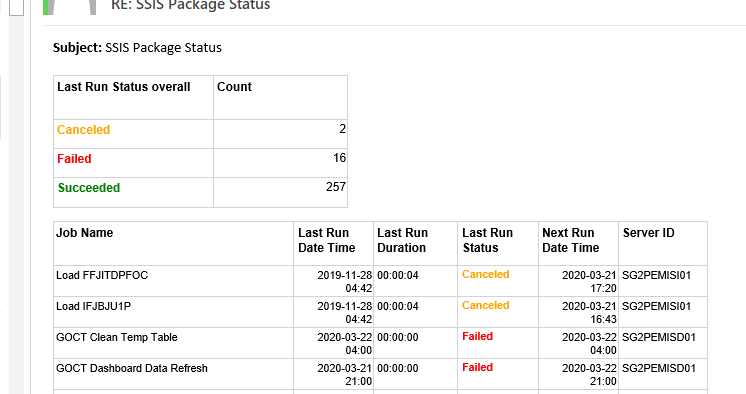This screenshot has height=394, width=746.
Task: Select the GOCT Dashboard Data Refresh cell
Action: click(x=173, y=374)
